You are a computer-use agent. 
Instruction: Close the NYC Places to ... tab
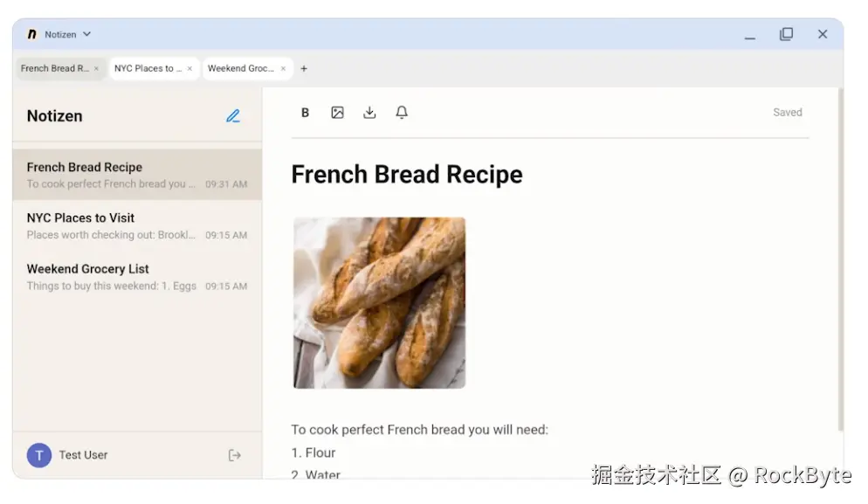tap(189, 69)
